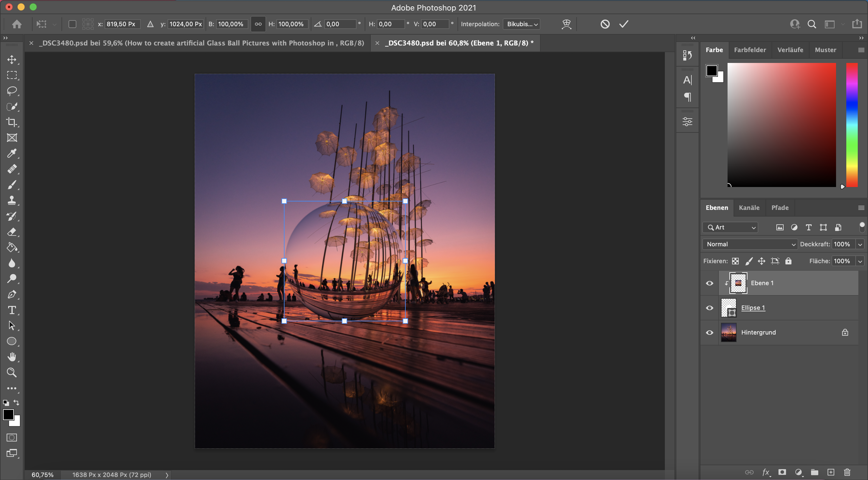Open the Deckkraft opacity dropdown arrow
The image size is (868, 480).
[x=860, y=244]
